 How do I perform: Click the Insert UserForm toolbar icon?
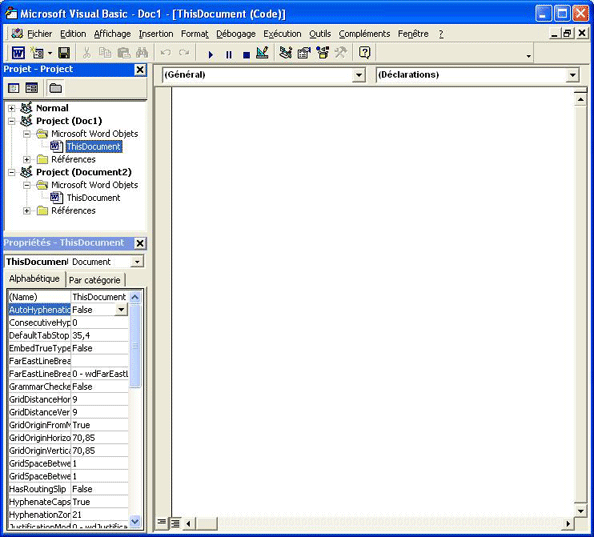coord(38,53)
